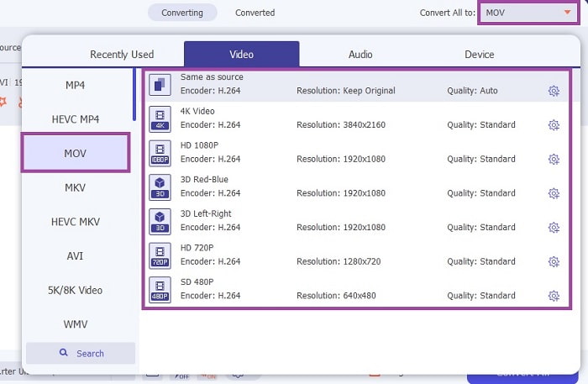Click gear icon for HD 1080P preset

554,159
